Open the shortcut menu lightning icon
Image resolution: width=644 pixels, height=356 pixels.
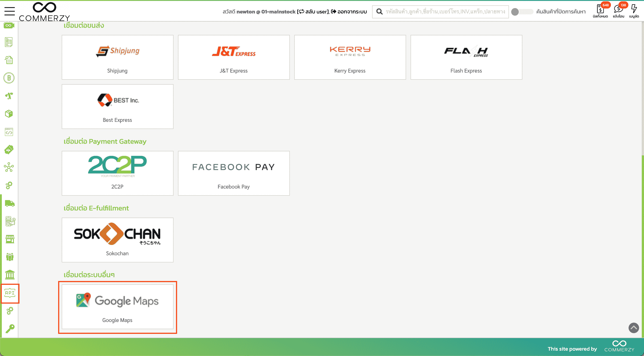click(x=634, y=11)
